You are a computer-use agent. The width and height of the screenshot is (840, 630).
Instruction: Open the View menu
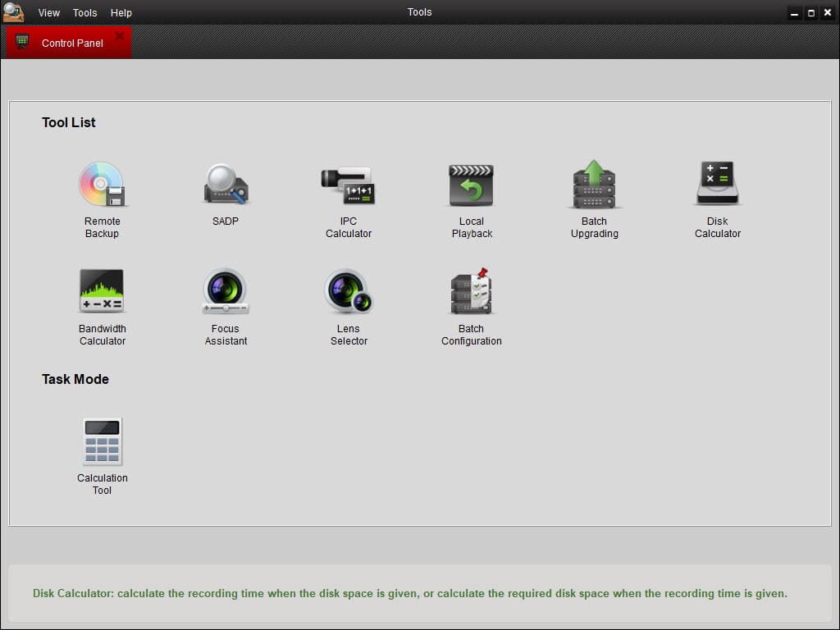pos(49,13)
